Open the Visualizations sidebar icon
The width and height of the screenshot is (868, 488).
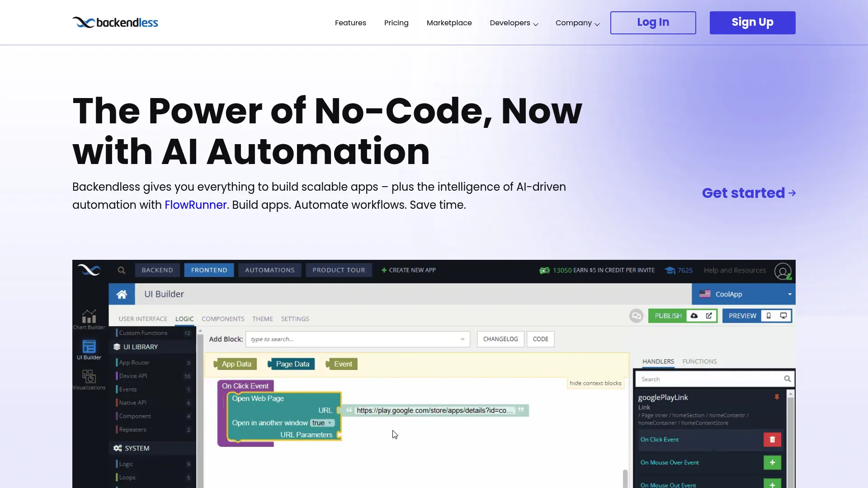click(x=89, y=380)
